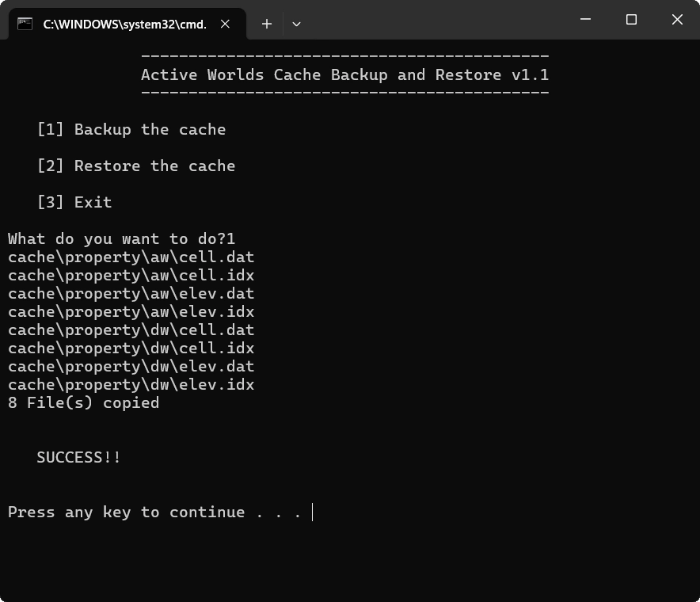
Task: Click the "[1] Backup the cache" option
Action: (131, 129)
